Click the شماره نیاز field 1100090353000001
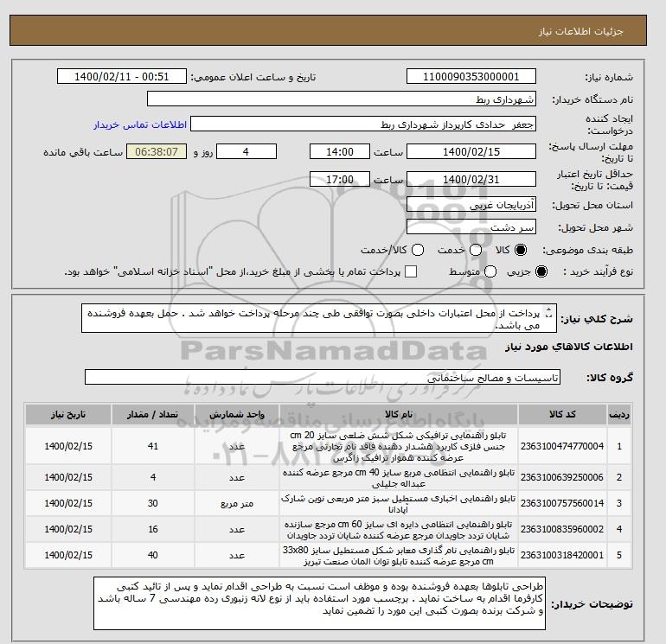 click(471, 76)
